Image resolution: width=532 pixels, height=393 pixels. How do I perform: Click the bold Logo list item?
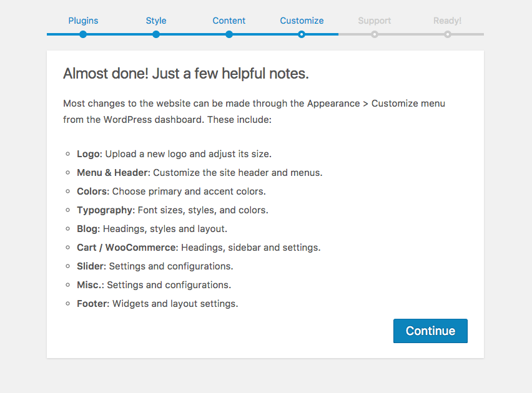89,153
